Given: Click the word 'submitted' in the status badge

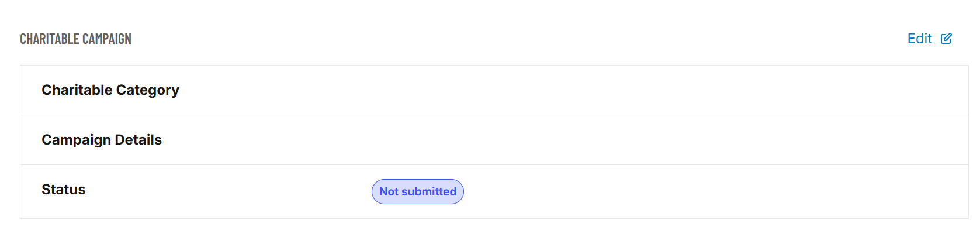Looking at the screenshot, I should [429, 191].
